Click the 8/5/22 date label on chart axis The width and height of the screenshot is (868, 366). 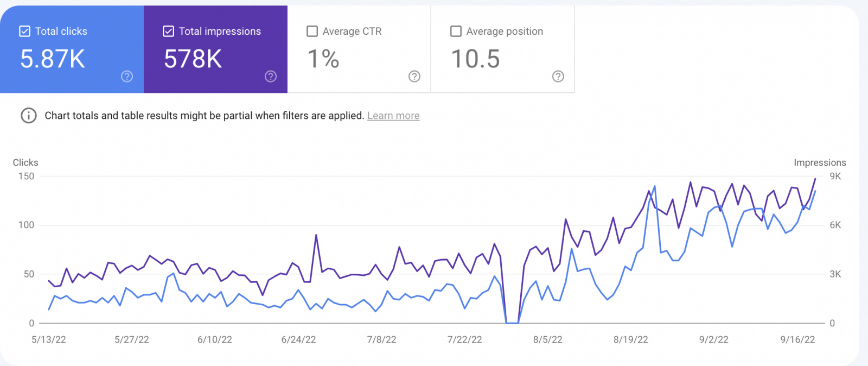point(547,339)
